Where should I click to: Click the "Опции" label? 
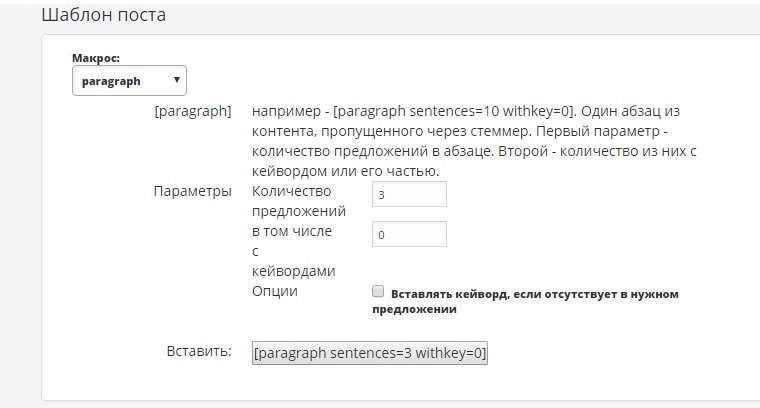[274, 291]
